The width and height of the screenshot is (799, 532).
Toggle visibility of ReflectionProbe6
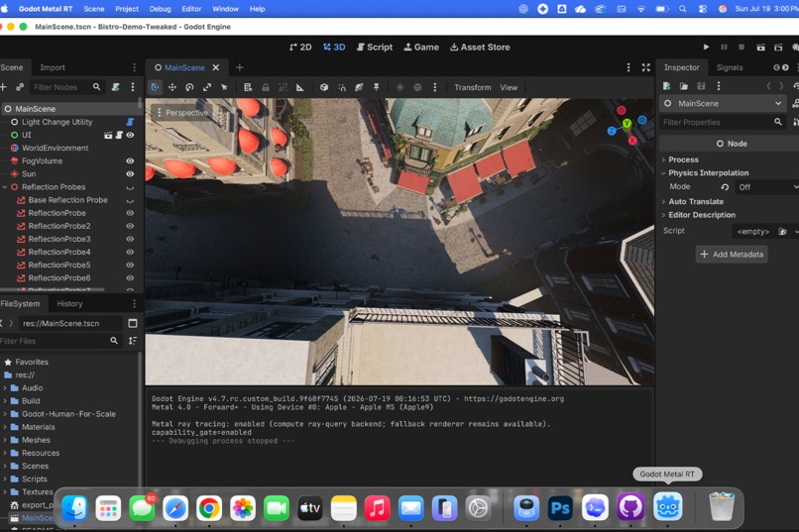tap(130, 278)
